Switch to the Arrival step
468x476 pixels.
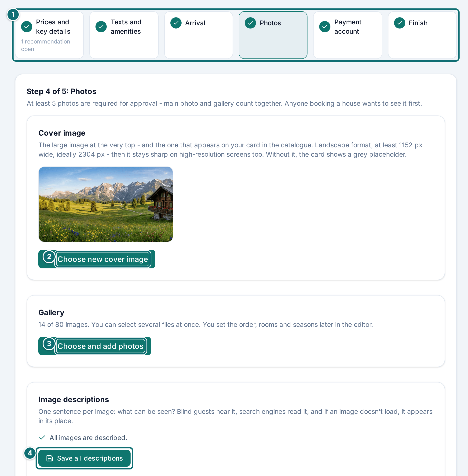pyautogui.click(x=199, y=35)
